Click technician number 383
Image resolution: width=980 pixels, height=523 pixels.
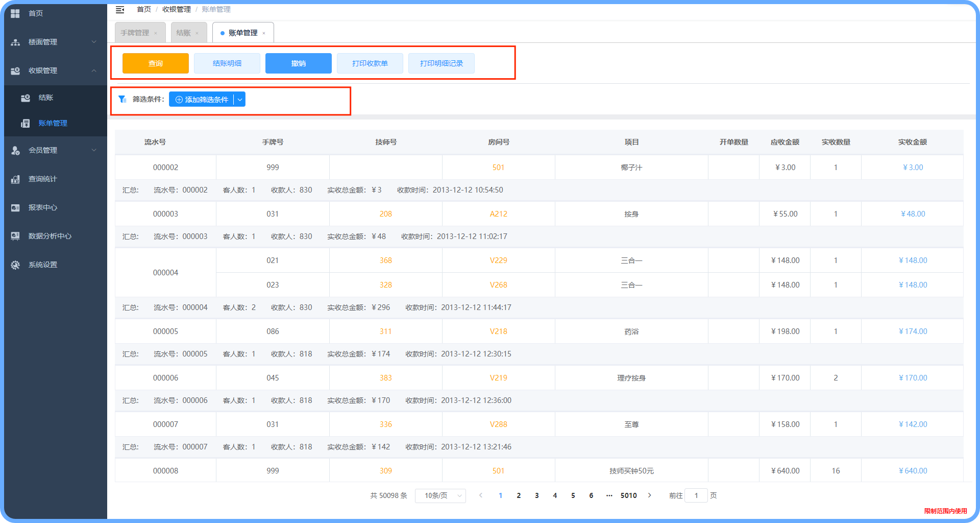tap(386, 378)
